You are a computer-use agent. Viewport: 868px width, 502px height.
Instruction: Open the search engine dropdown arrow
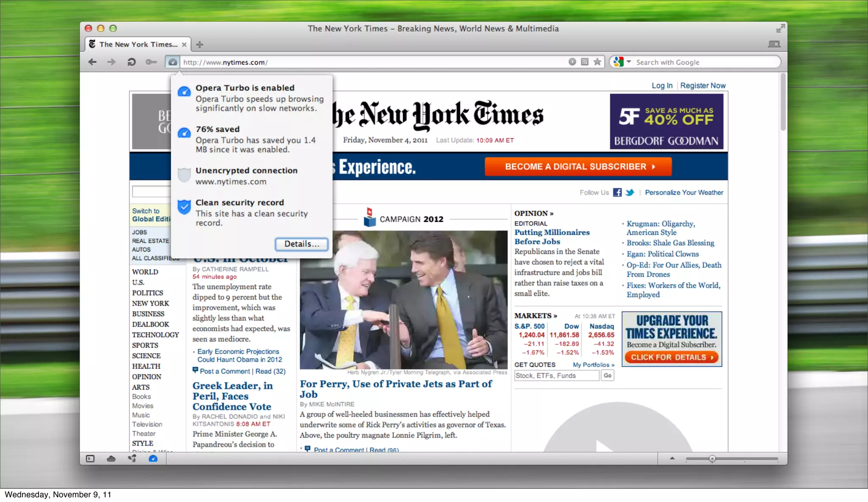[629, 62]
